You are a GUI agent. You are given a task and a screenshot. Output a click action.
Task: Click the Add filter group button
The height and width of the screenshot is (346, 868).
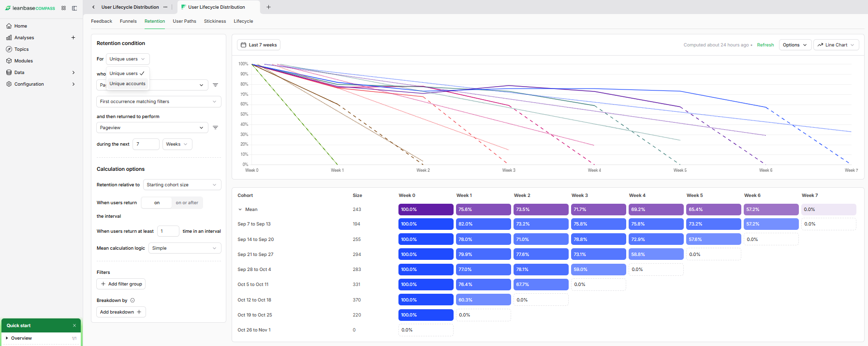(121, 284)
